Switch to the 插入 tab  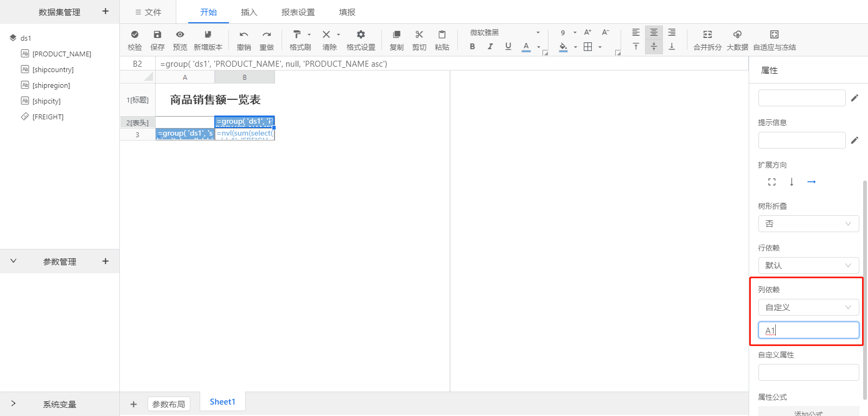249,12
